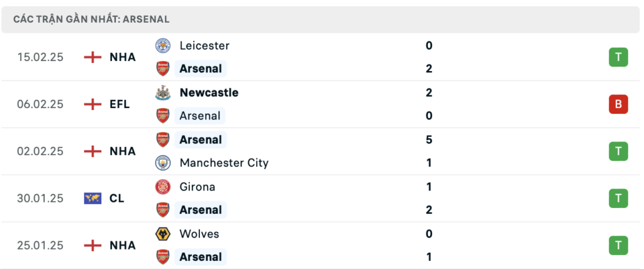644x269 pixels.
Task: Click the Wolves club crest icon
Action: click(x=163, y=234)
